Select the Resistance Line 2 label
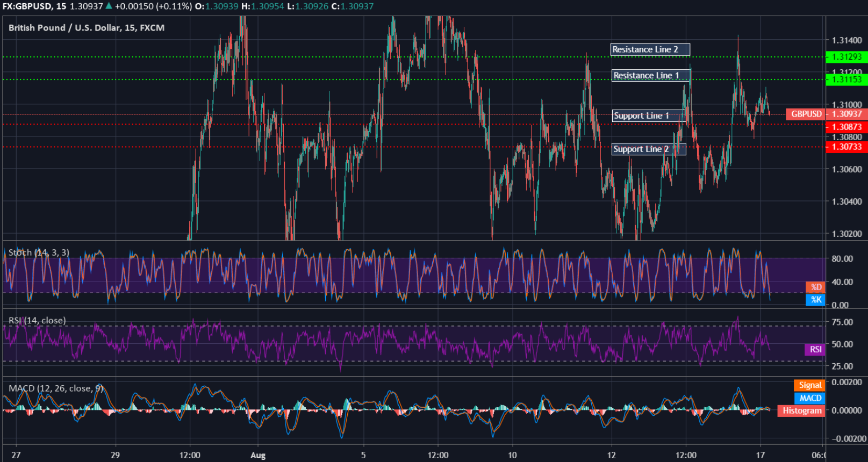The height and width of the screenshot is (462, 868). point(650,49)
